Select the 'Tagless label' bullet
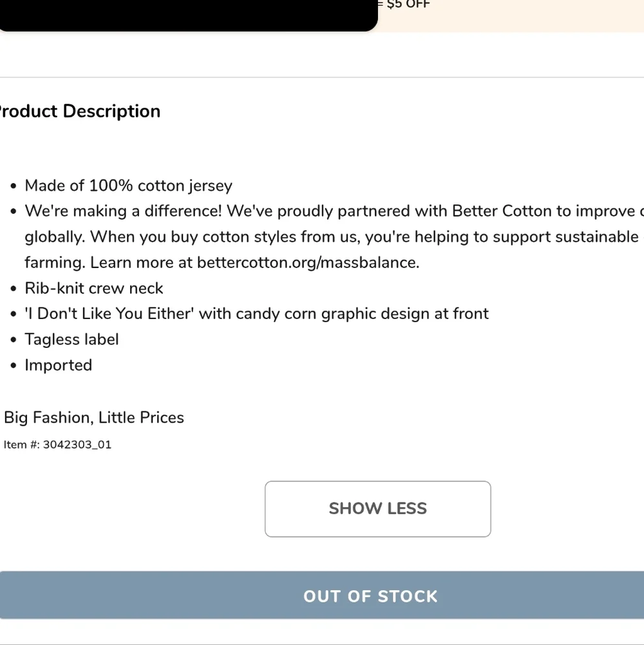644x645 pixels. (71, 340)
